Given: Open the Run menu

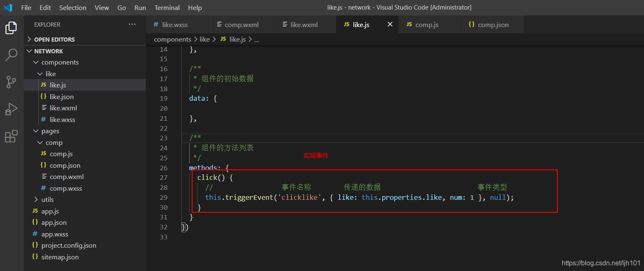Looking at the screenshot, I should [x=140, y=7].
